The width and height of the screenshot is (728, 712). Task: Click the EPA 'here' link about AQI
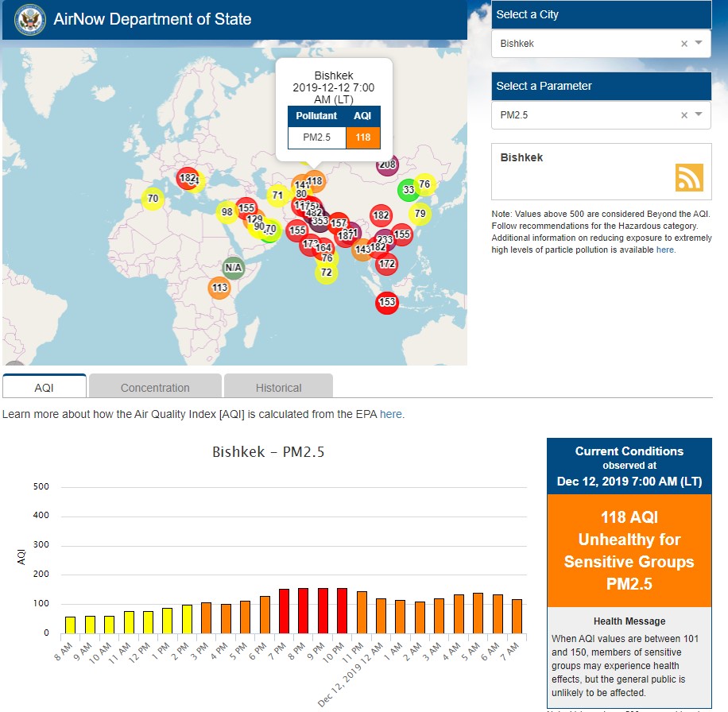click(x=390, y=414)
